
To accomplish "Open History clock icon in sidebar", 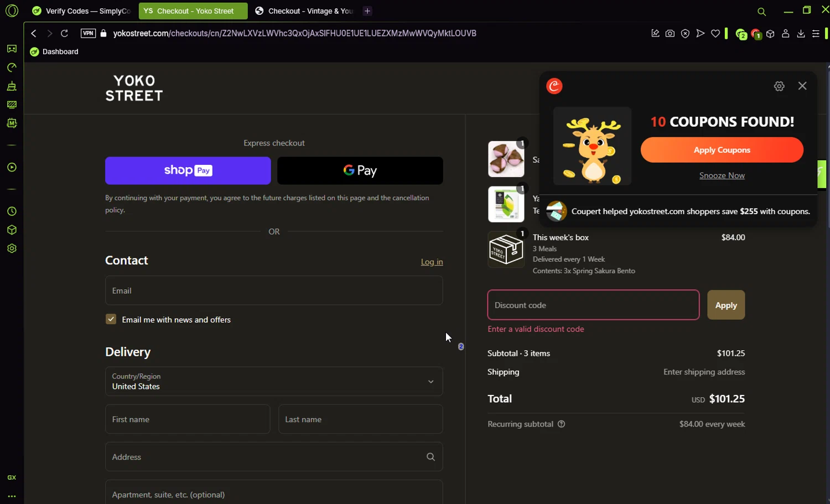I will tap(12, 211).
